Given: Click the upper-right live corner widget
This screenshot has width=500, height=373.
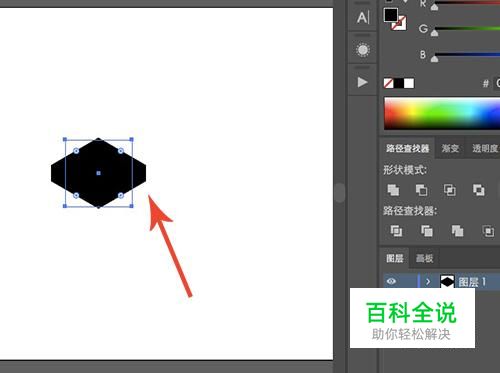Looking at the screenshot, I should tap(121, 151).
